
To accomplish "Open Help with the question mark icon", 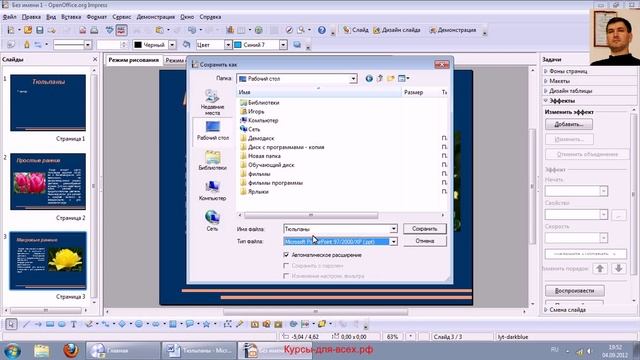I will coord(322,30).
